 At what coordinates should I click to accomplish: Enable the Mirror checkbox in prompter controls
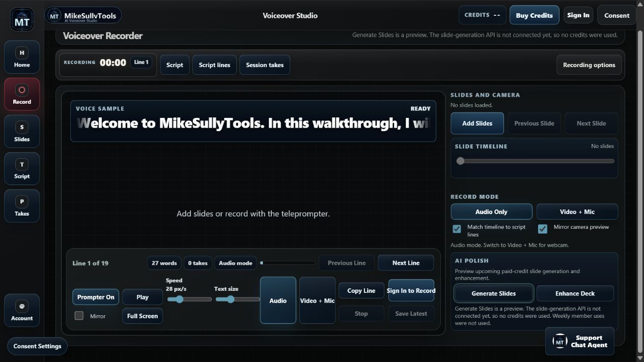coord(79,316)
